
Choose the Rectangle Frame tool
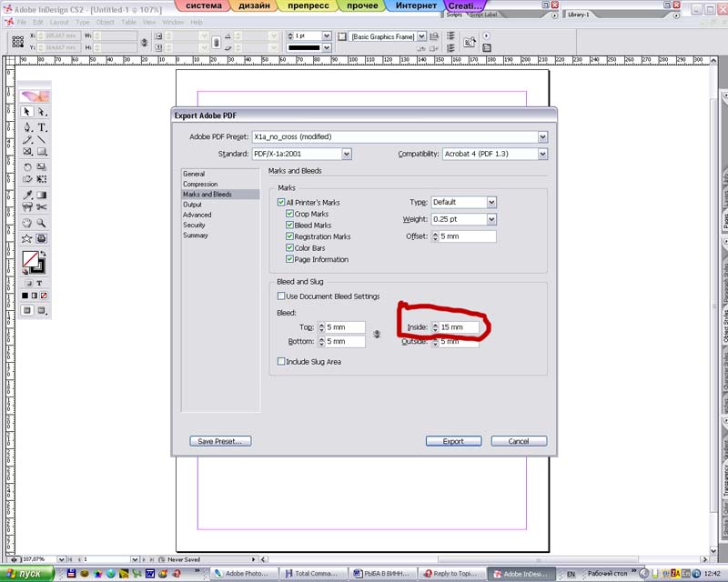pyautogui.click(x=27, y=151)
